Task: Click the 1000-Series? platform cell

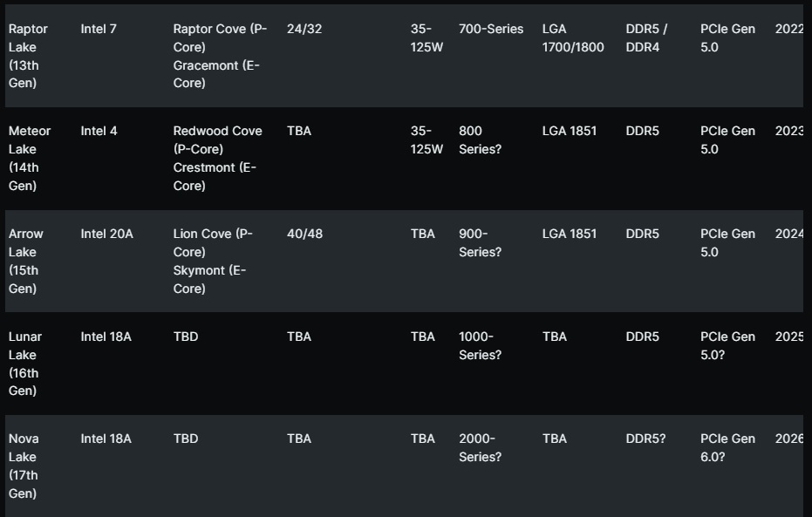Action: tap(480, 345)
